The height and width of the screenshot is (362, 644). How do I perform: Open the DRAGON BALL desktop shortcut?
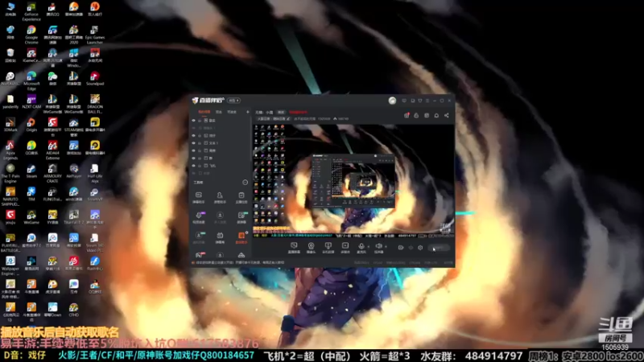click(95, 104)
